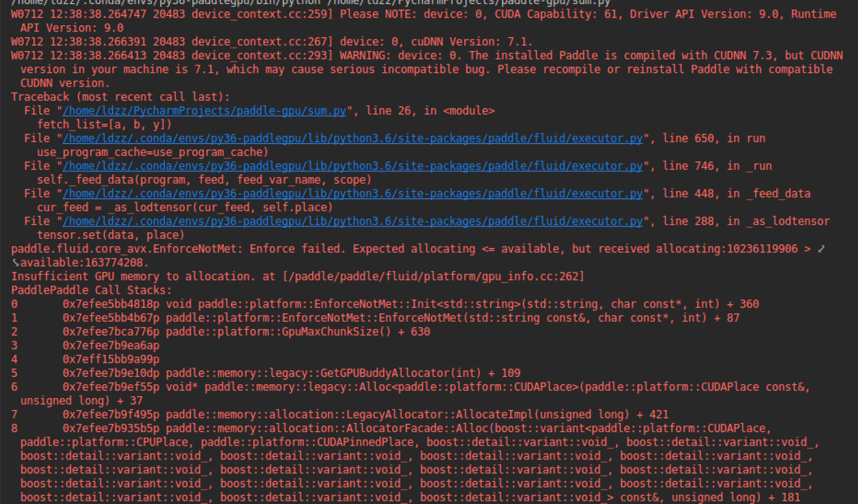Click 'line 26, in <module>' text
Image resolution: width=858 pixels, height=504 pixels.
430,111
